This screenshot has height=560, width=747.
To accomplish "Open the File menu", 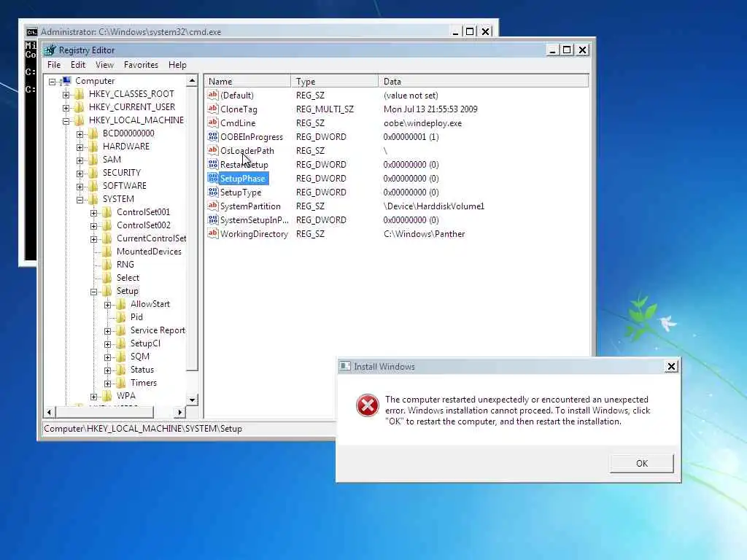I will [54, 65].
